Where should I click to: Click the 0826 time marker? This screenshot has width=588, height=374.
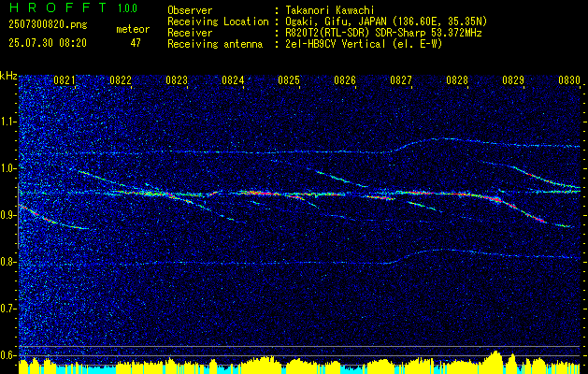[345, 80]
